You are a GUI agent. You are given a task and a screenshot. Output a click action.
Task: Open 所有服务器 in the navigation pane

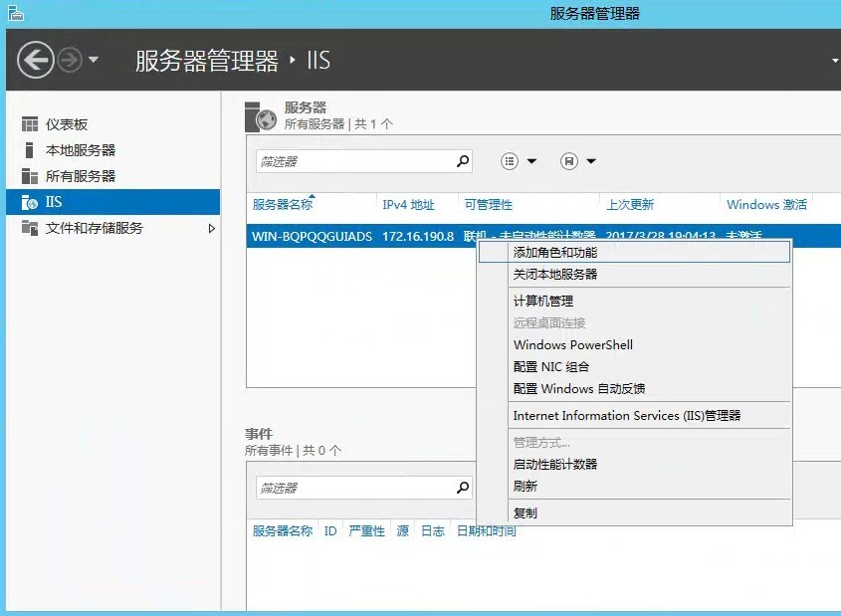tap(81, 176)
